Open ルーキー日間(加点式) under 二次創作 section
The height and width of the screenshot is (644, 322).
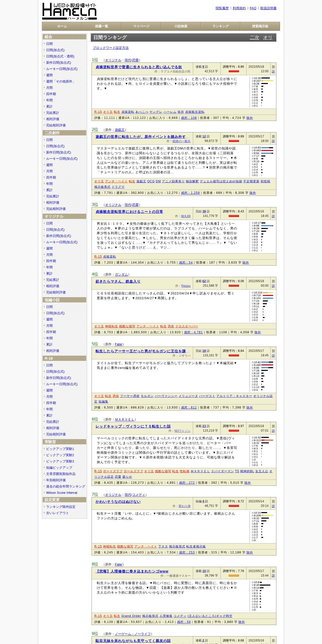click(62, 159)
